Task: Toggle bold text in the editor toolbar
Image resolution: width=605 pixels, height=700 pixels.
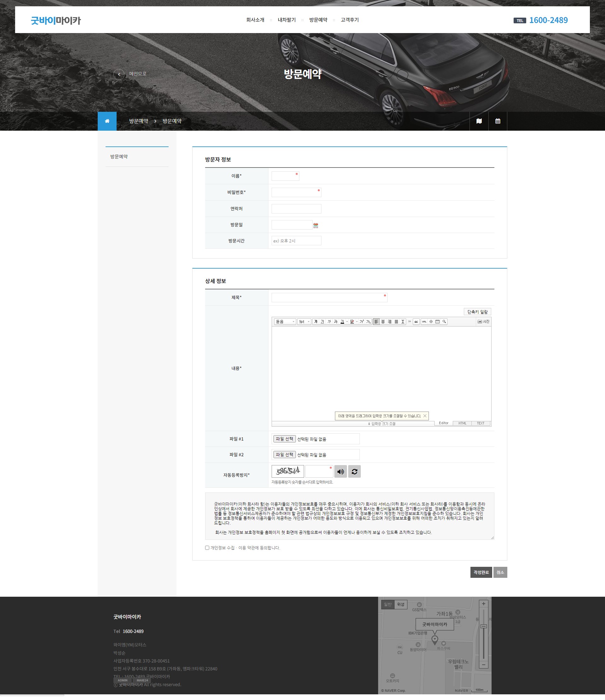Action: tap(316, 322)
